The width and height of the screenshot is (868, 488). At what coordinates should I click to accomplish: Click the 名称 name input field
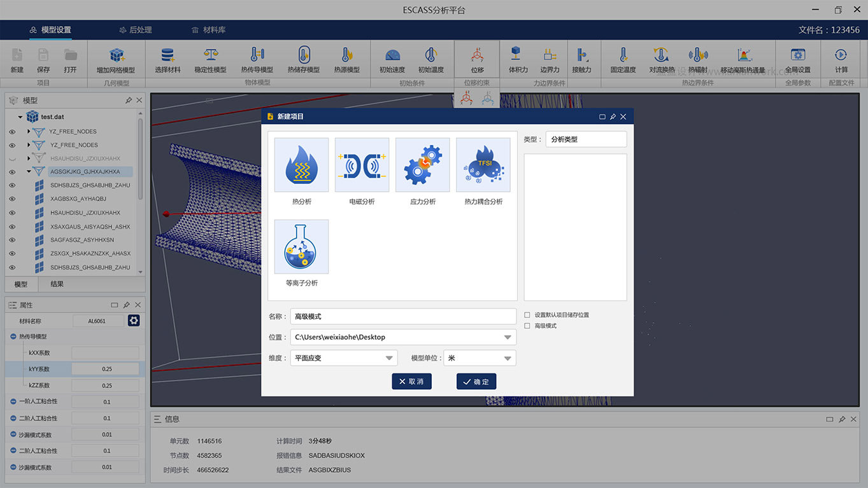(402, 316)
